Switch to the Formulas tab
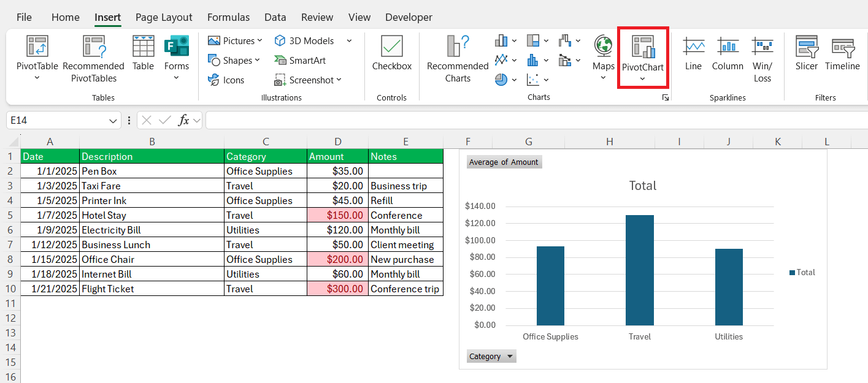 click(228, 17)
